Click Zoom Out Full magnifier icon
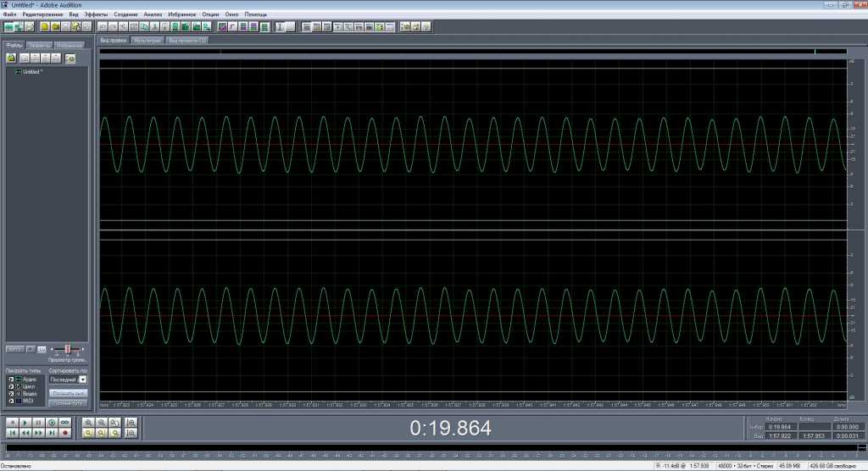Screen dimensions: 868x471 [x=114, y=423]
